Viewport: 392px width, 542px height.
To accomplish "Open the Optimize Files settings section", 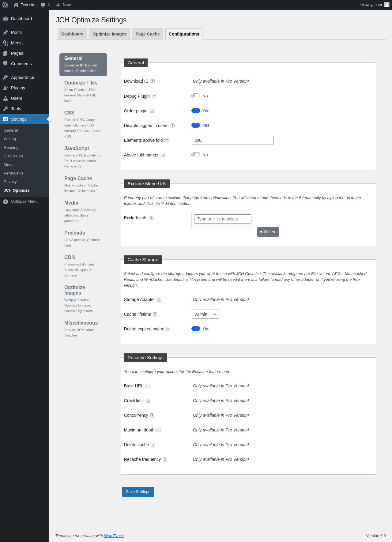I will pos(83,91).
